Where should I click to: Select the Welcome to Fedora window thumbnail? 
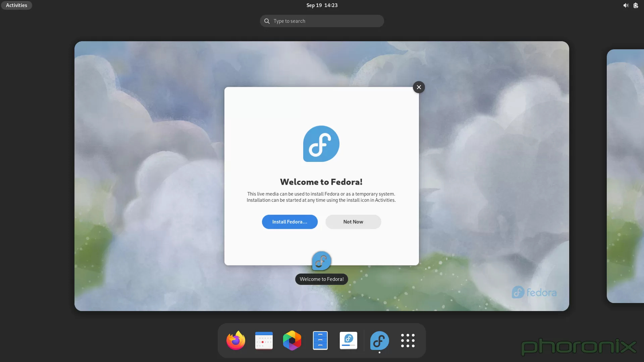tap(321, 176)
